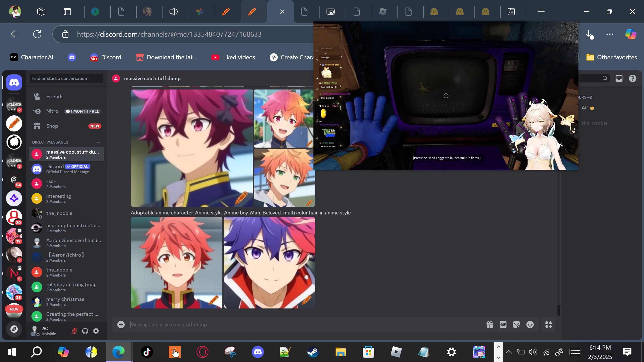Image resolution: width=644 pixels, height=362 pixels.
Task: Switch to the pinwheel icon tab
Action: click(200, 12)
